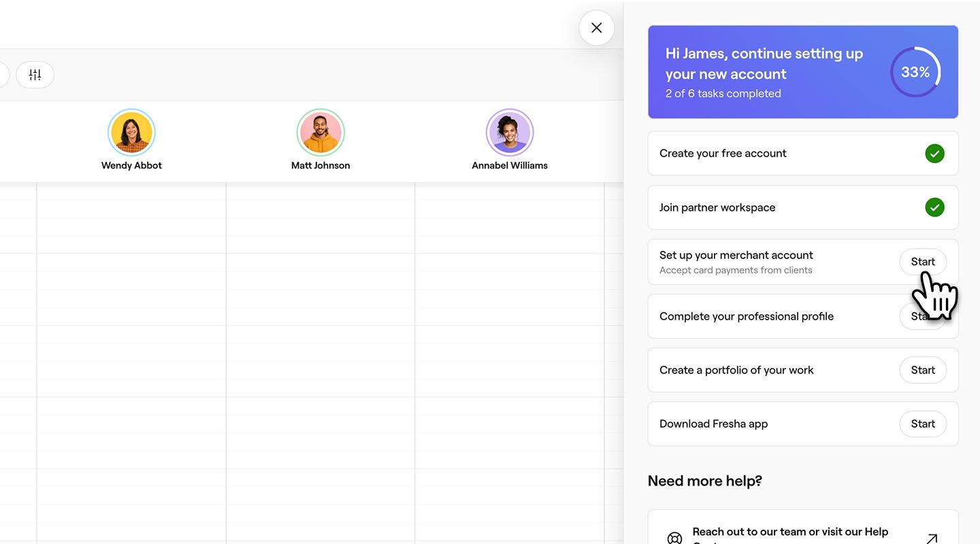Open 'Reach out to our team' help link

(789, 532)
